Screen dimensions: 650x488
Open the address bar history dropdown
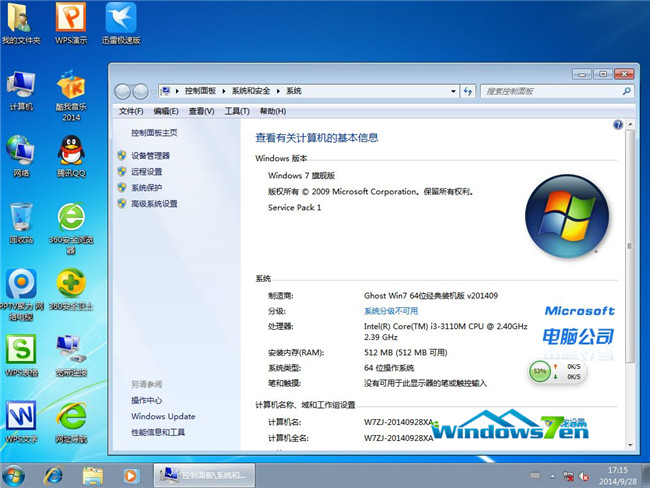pyautogui.click(x=454, y=91)
